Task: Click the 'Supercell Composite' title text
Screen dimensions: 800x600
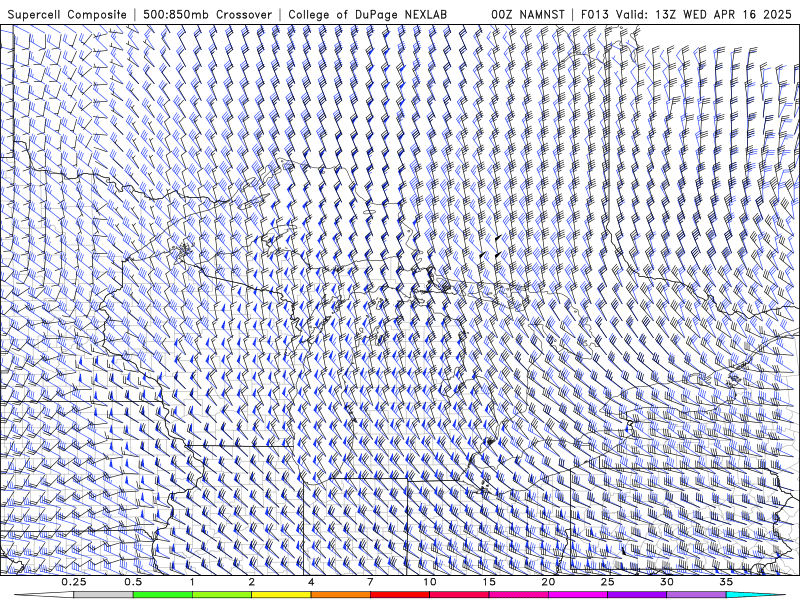Action: click(67, 14)
